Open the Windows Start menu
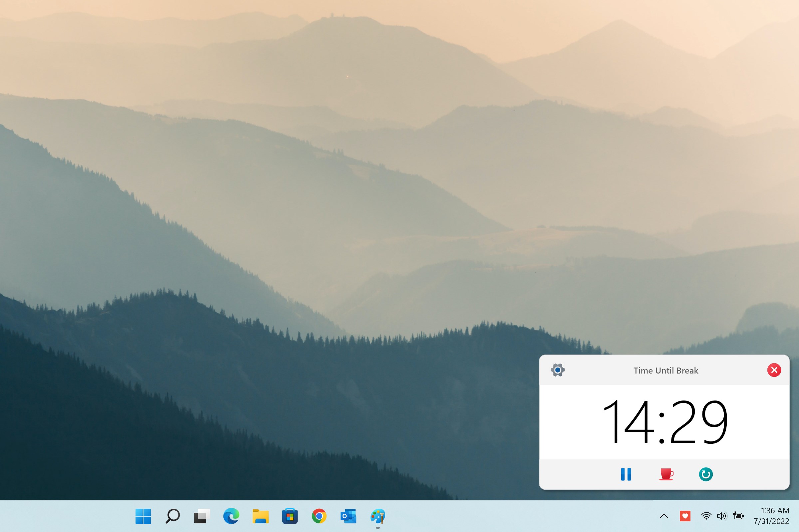Image resolution: width=799 pixels, height=532 pixels. [x=143, y=516]
